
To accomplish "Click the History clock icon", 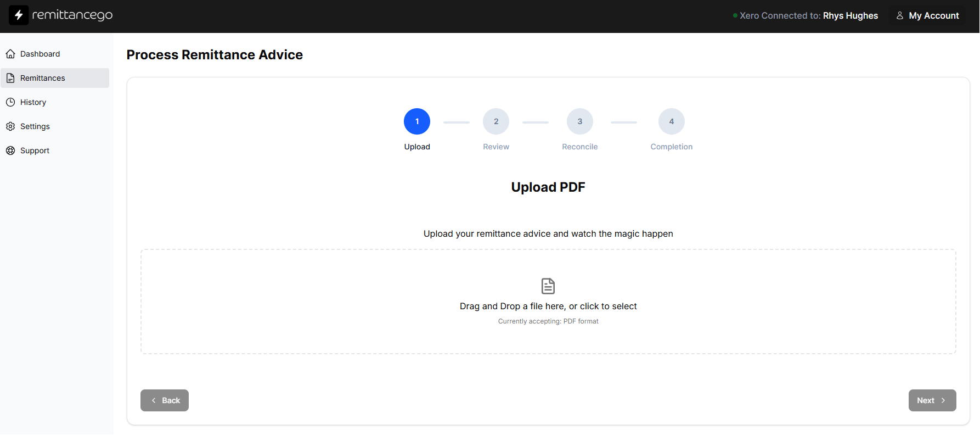I will point(10,102).
